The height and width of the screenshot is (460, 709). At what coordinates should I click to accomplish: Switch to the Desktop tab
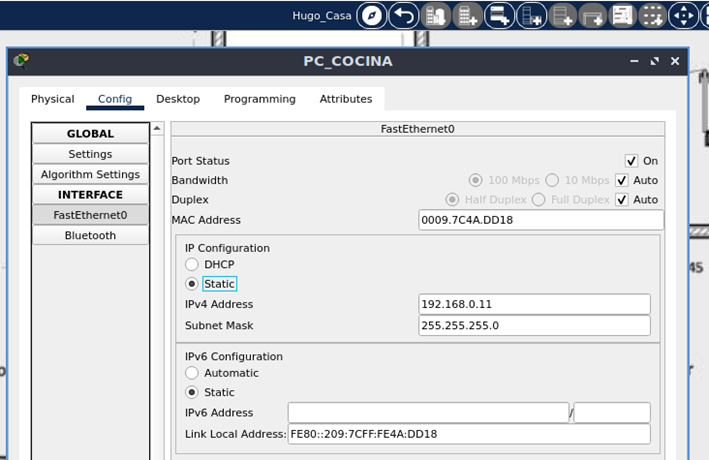coord(178,99)
